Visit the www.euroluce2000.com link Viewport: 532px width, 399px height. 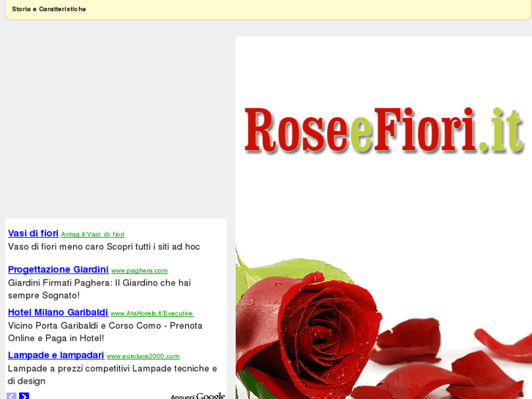[x=143, y=357]
